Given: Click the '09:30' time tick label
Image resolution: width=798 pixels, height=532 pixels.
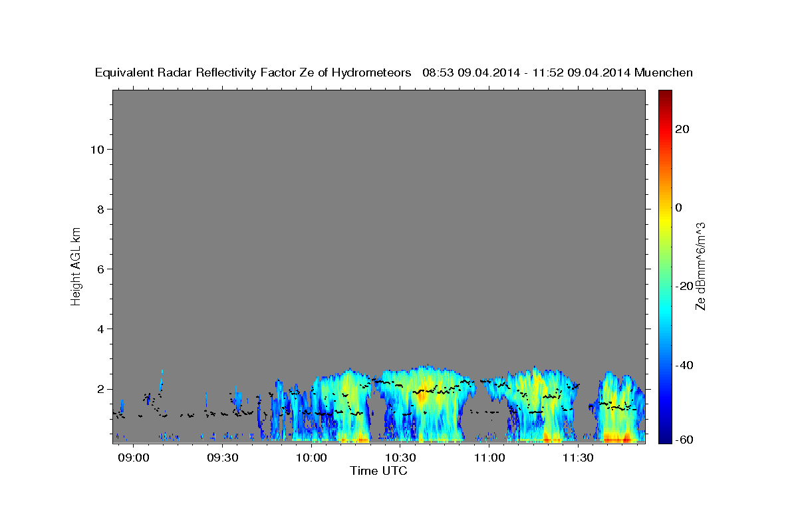Looking at the screenshot, I should tap(222, 458).
